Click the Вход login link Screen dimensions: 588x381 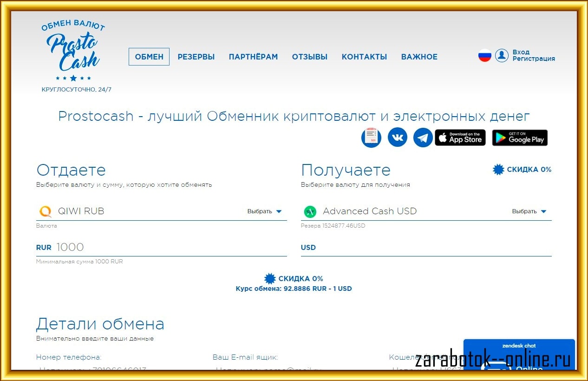point(521,52)
